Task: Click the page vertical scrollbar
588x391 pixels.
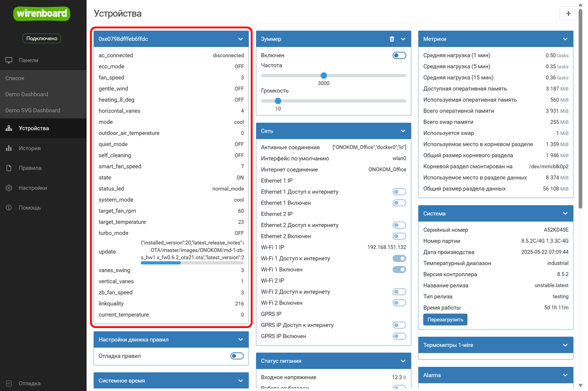Action: [x=581, y=106]
